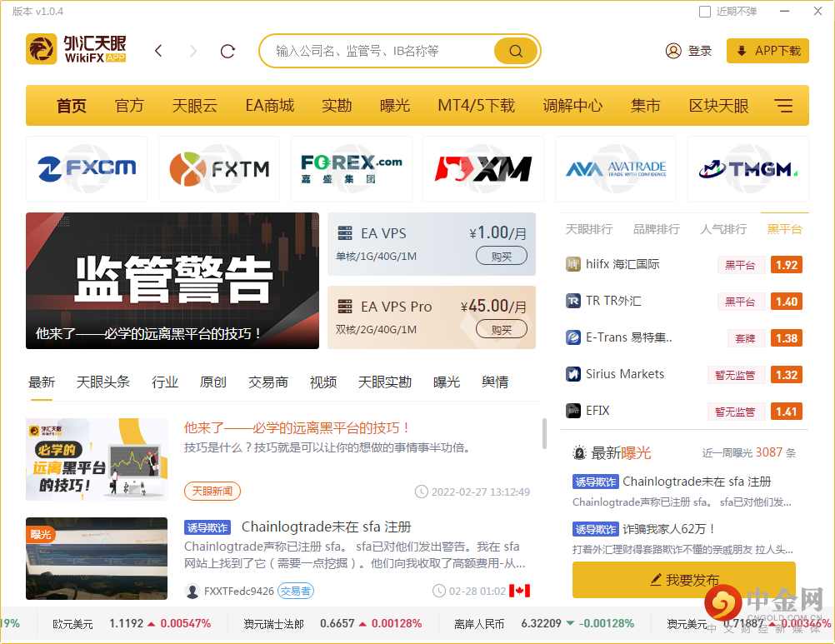
Task: Open the XM broker logo
Action: coord(483,169)
